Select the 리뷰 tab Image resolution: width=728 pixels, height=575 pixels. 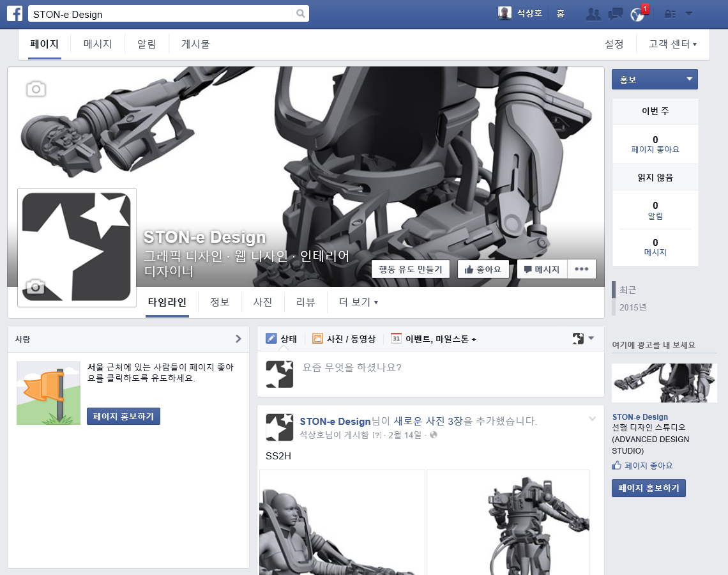coord(305,302)
